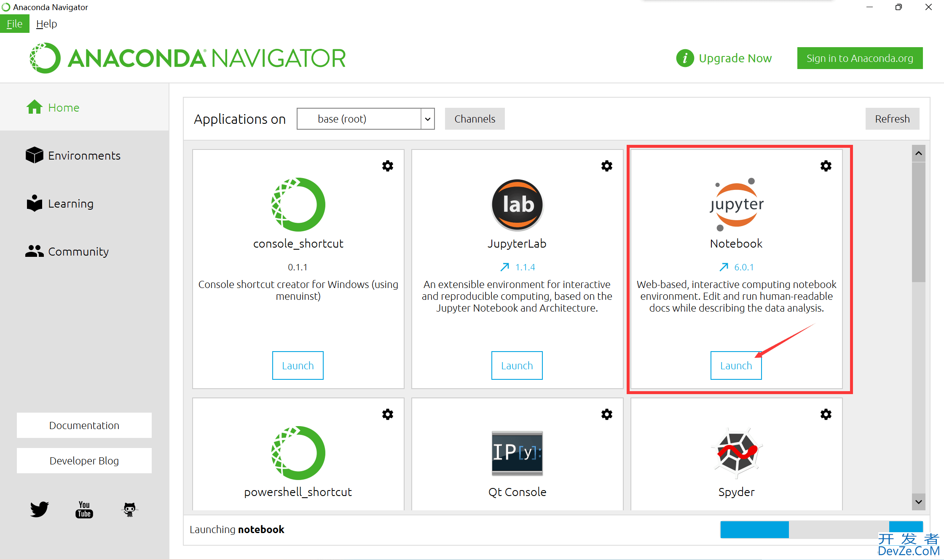Open the console_shortcut gear options

[x=388, y=166]
